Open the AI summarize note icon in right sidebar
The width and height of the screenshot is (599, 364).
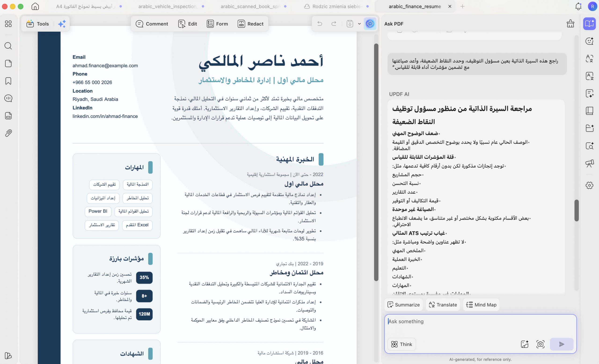589,93
